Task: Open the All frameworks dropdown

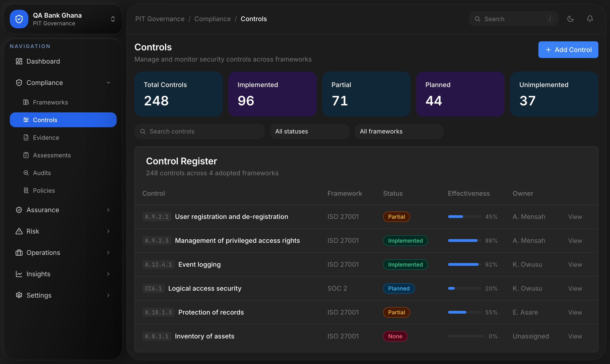Action: click(x=399, y=131)
